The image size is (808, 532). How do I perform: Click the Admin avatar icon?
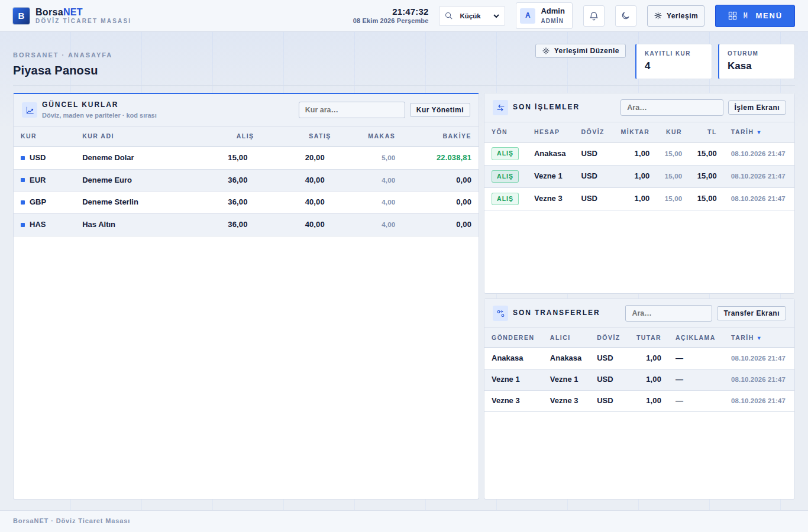pyautogui.click(x=528, y=16)
